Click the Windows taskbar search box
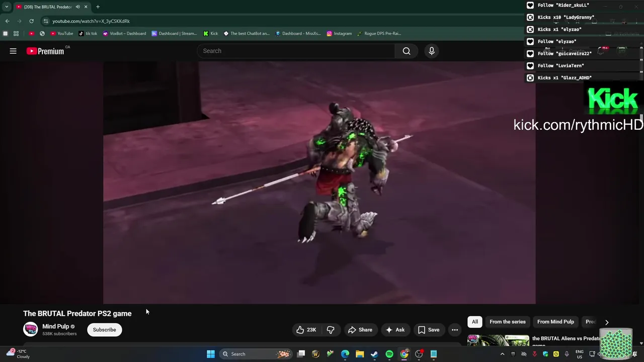The height and width of the screenshot is (362, 644). point(257,354)
